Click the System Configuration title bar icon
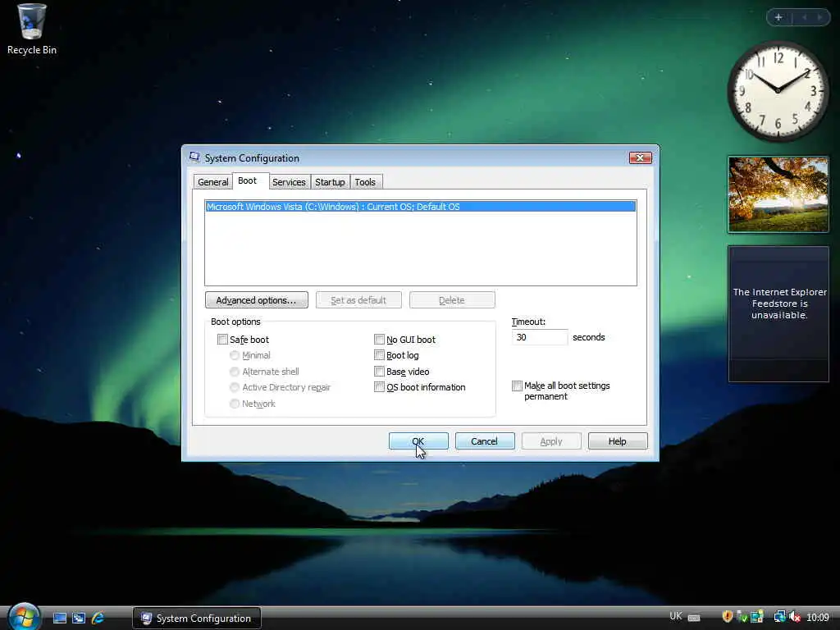Viewport: 840px width, 630px height. (x=194, y=157)
